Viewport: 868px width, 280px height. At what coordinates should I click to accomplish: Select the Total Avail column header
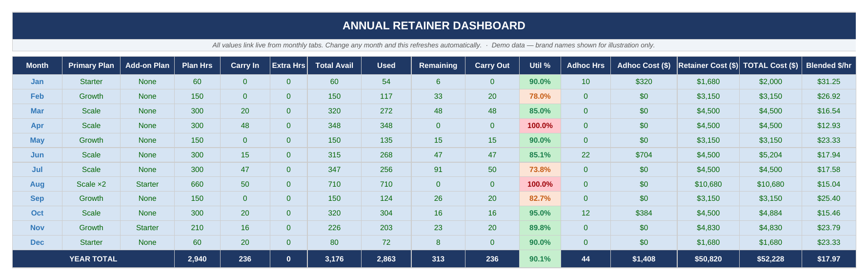pyautogui.click(x=334, y=65)
